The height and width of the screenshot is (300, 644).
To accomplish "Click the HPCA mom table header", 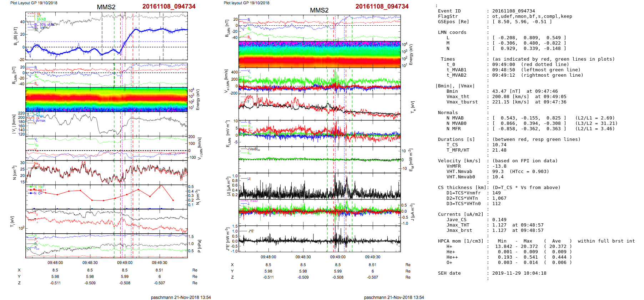I will tap(461, 241).
